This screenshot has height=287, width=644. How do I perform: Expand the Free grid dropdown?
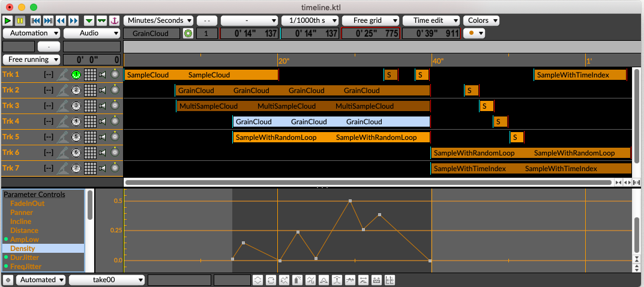[x=370, y=20]
